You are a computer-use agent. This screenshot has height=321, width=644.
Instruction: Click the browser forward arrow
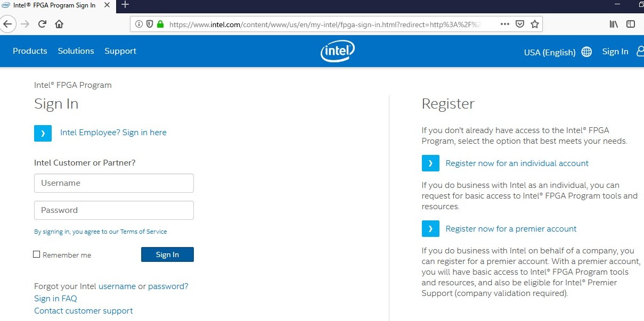[x=25, y=24]
